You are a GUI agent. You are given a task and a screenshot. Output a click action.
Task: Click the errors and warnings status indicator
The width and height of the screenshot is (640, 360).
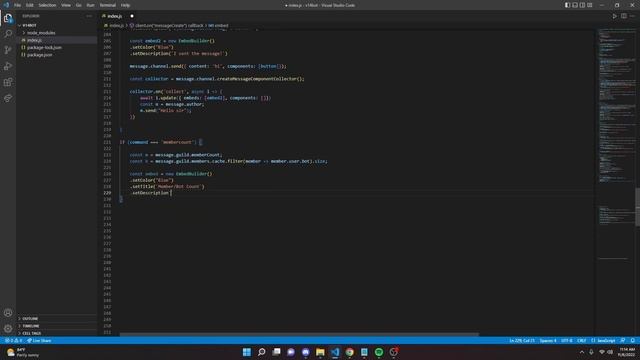13,340
